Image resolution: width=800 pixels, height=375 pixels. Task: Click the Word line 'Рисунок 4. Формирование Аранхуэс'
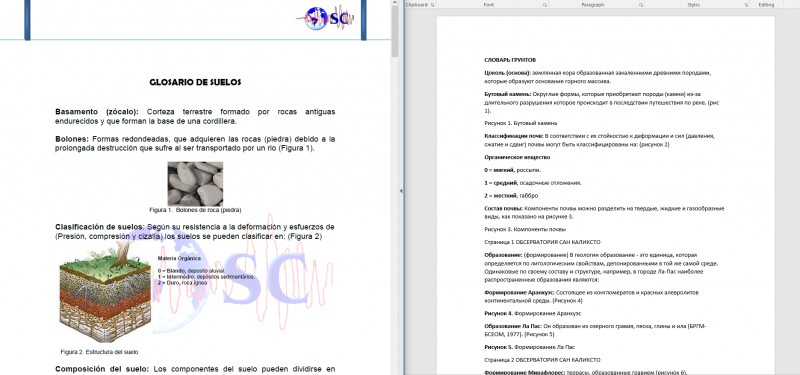[532, 313]
